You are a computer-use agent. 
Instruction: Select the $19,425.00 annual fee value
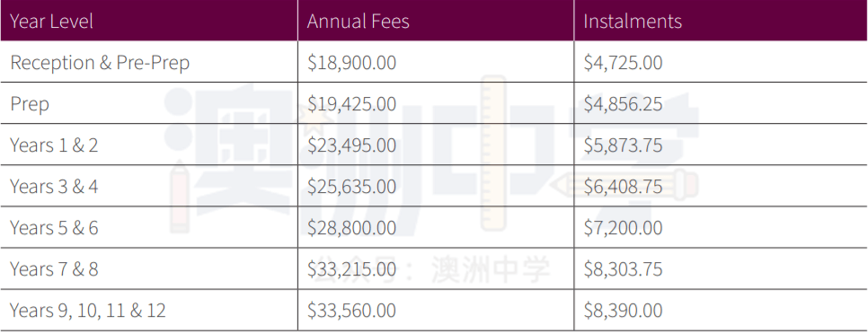tap(351, 104)
